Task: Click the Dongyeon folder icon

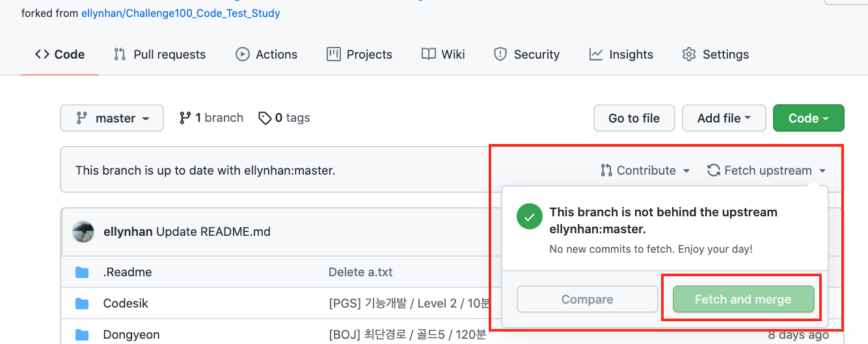Action: coord(82,334)
